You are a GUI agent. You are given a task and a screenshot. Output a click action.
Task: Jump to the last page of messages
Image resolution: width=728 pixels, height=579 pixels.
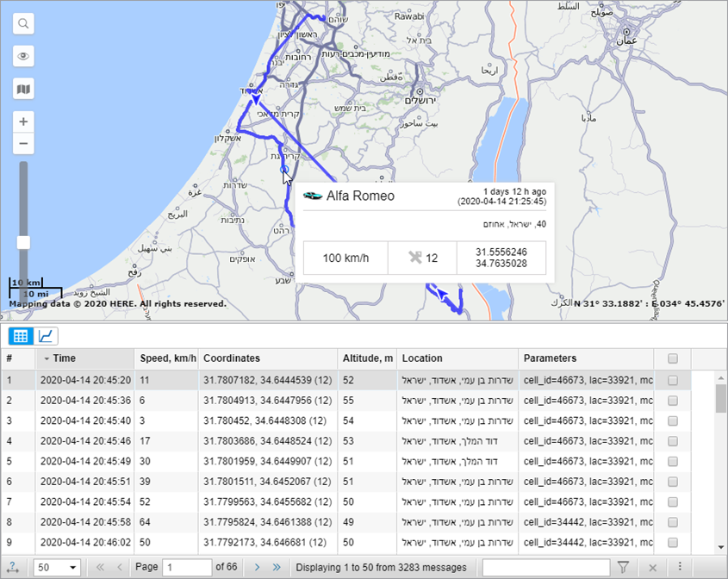(277, 567)
